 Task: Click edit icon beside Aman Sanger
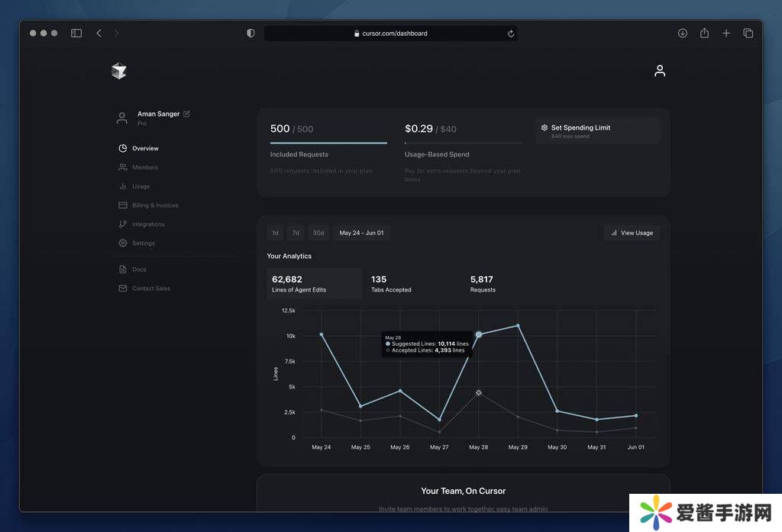187,114
